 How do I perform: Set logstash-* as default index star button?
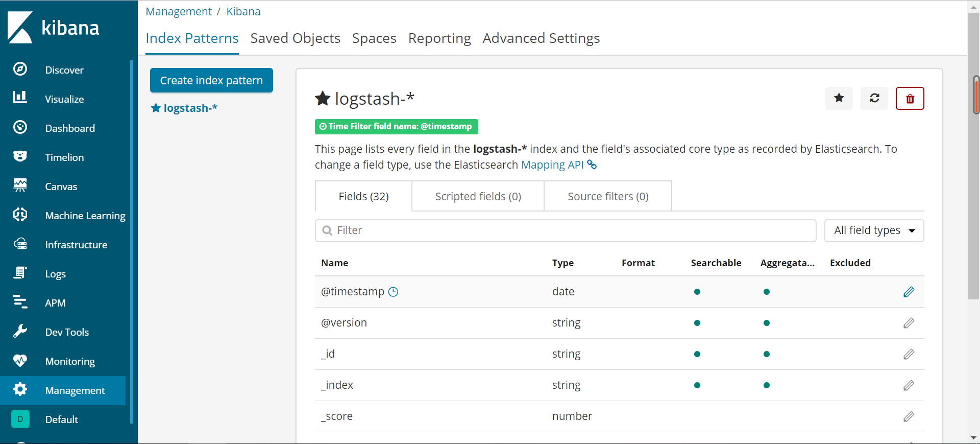(x=839, y=98)
